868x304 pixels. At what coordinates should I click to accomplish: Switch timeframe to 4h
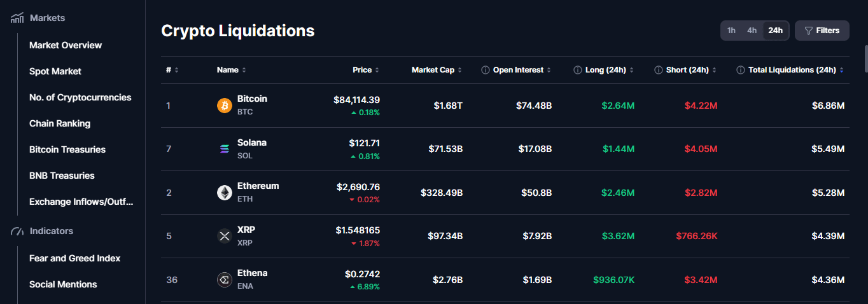pyautogui.click(x=752, y=31)
